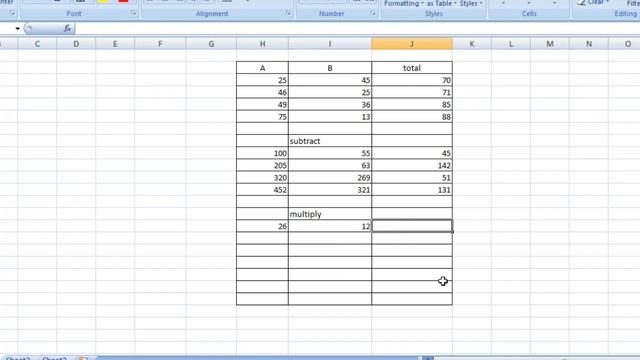Image resolution: width=640 pixels, height=360 pixels.
Task: Click the 'total' header cell
Action: point(412,68)
